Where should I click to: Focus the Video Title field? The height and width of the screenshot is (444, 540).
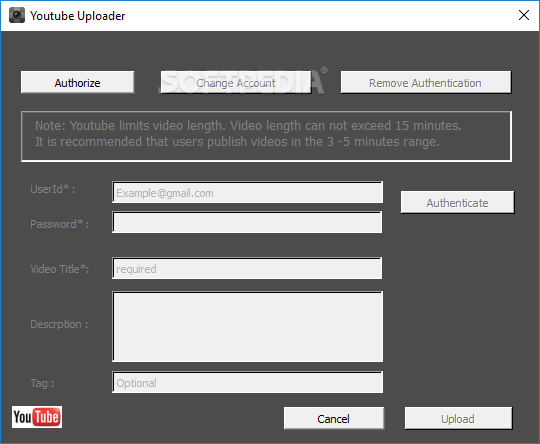point(247,268)
